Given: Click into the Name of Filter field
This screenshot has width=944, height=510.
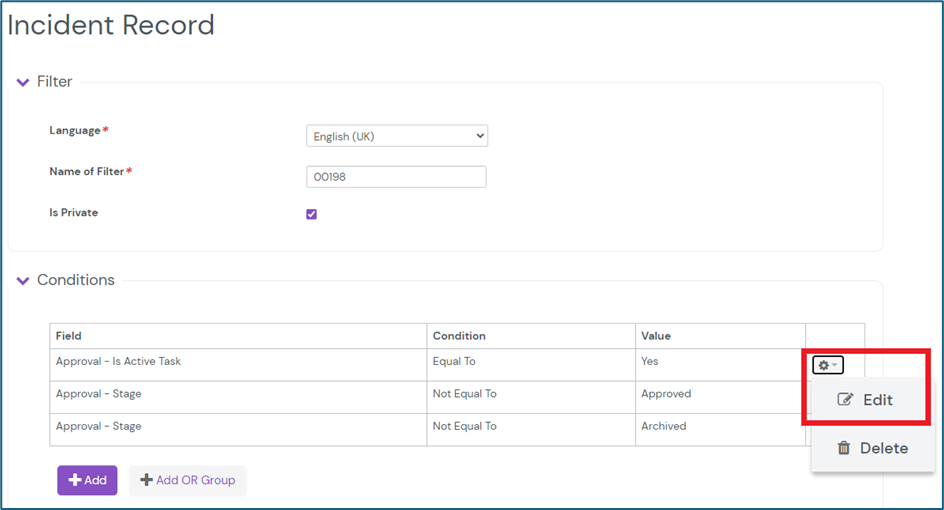Looking at the screenshot, I should coord(396,177).
